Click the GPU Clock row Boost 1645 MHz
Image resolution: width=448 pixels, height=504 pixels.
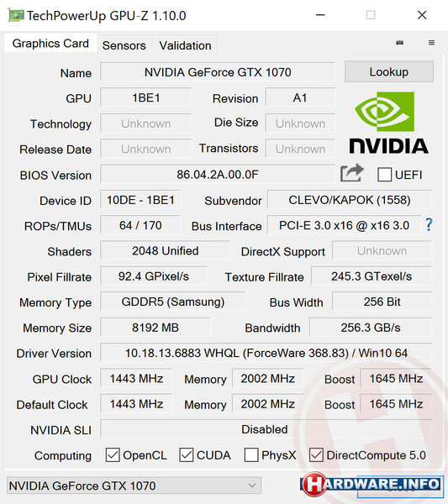point(396,378)
